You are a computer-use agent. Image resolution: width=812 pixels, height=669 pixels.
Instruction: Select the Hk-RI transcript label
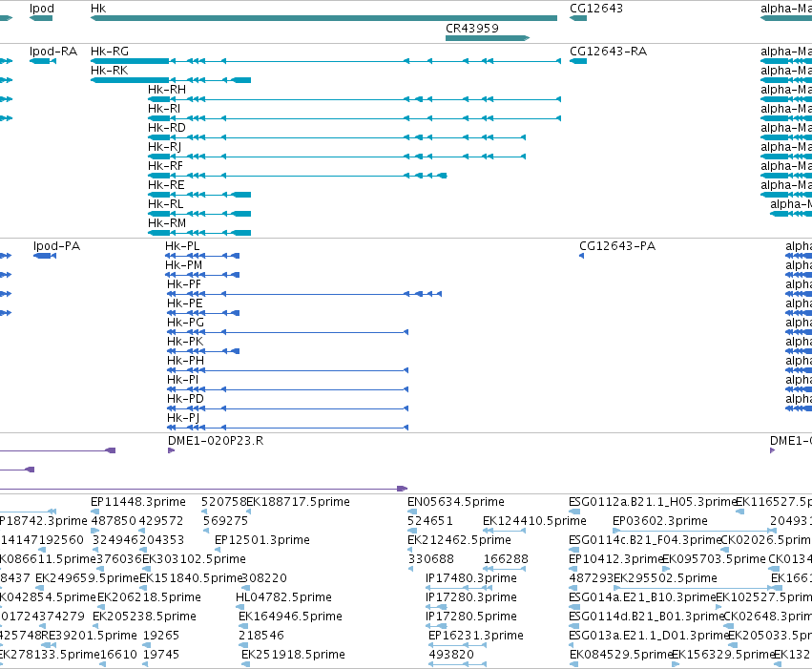[164, 109]
